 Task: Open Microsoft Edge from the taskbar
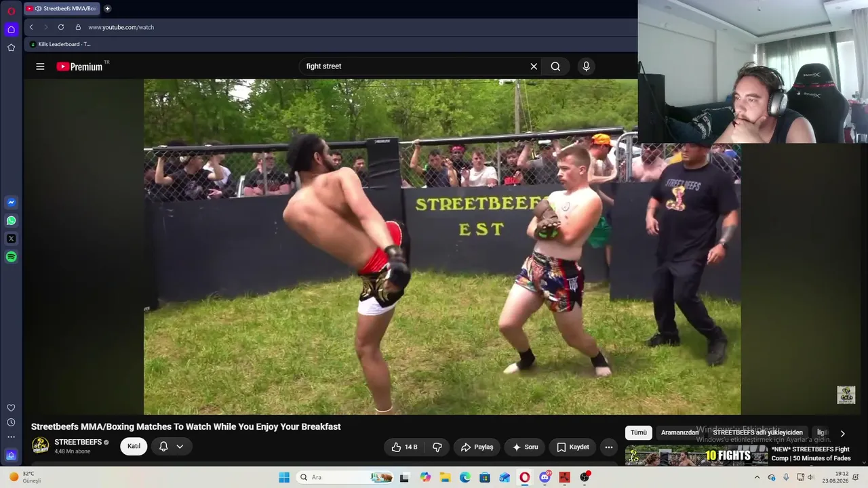tap(465, 477)
